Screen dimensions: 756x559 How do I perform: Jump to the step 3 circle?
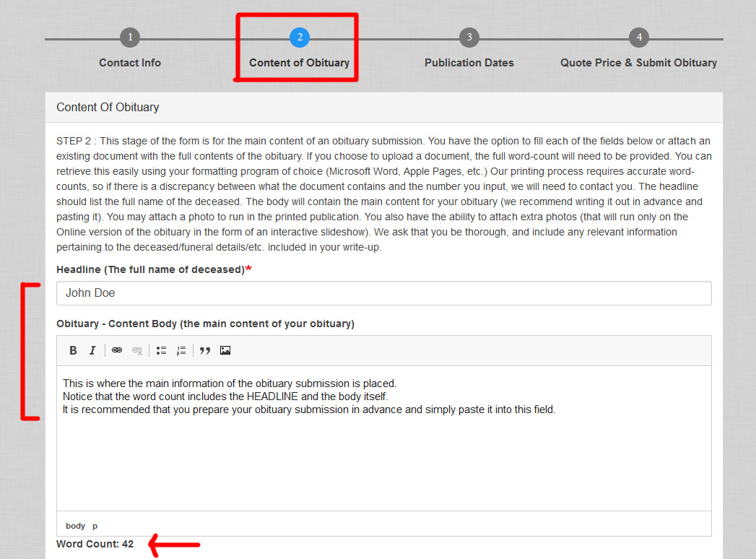click(x=469, y=38)
